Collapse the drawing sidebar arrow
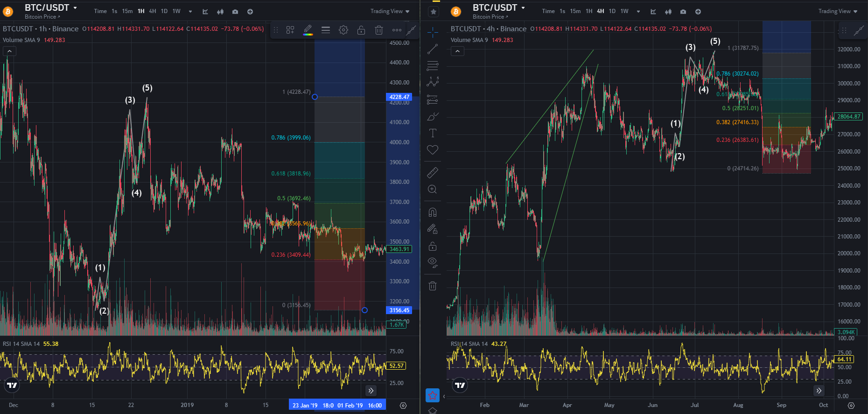Image resolution: width=868 pixels, height=414 pixels. coord(444,396)
